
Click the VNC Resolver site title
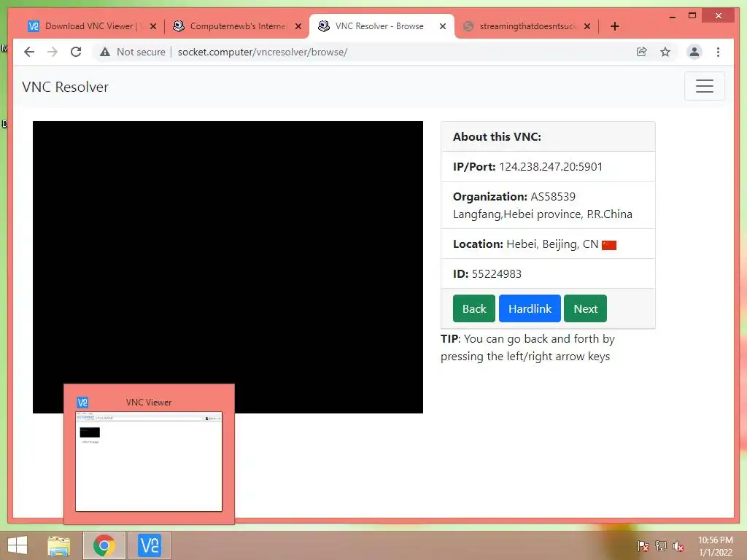(x=65, y=87)
